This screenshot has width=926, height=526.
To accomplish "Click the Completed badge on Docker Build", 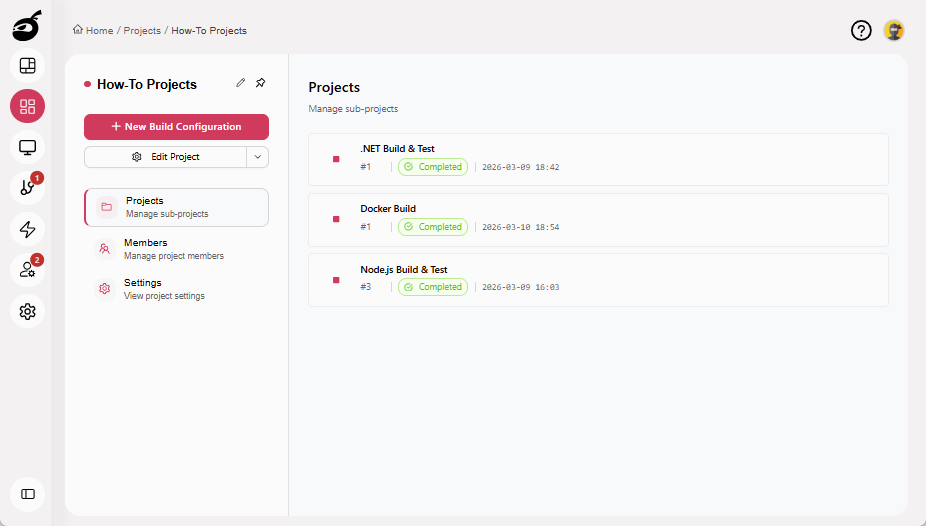I will 433,227.
